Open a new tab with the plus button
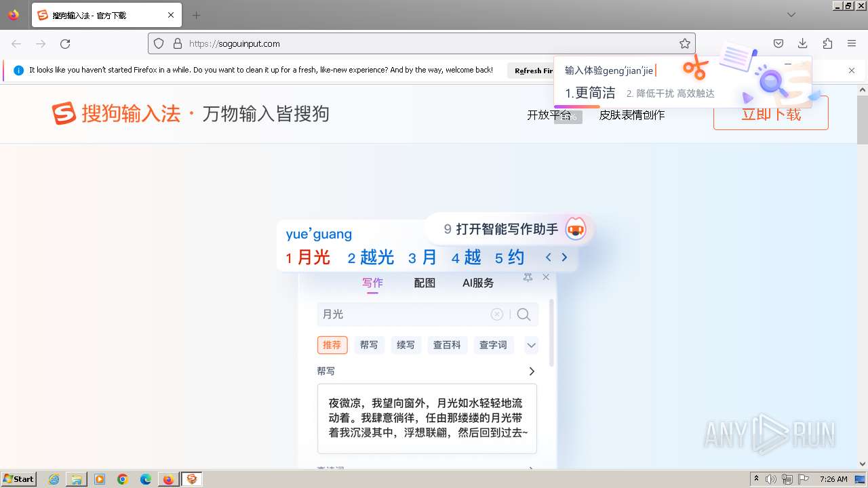Viewport: 868px width, 488px height. 196,15
